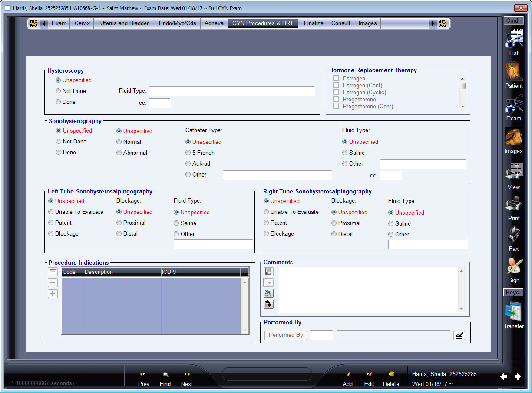The width and height of the screenshot is (532, 393).
Task: Click the Print icon in sidebar
Action: (x=514, y=204)
